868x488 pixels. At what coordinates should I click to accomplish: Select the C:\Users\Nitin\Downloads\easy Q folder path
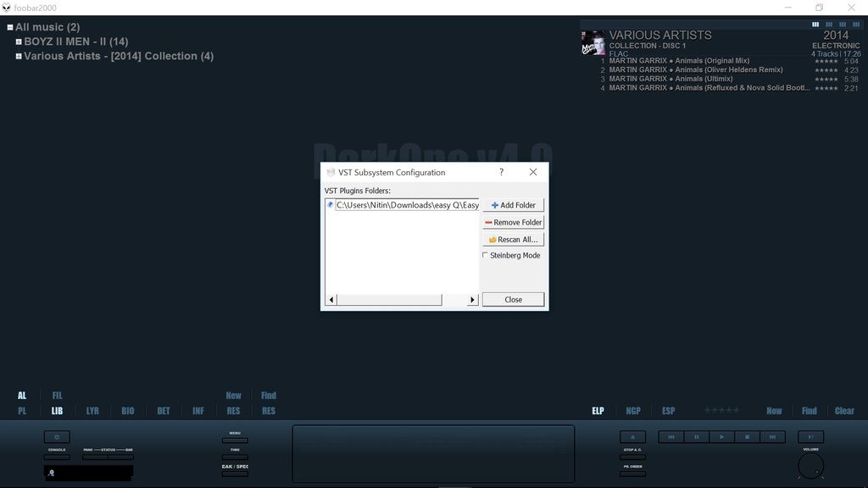click(x=408, y=205)
